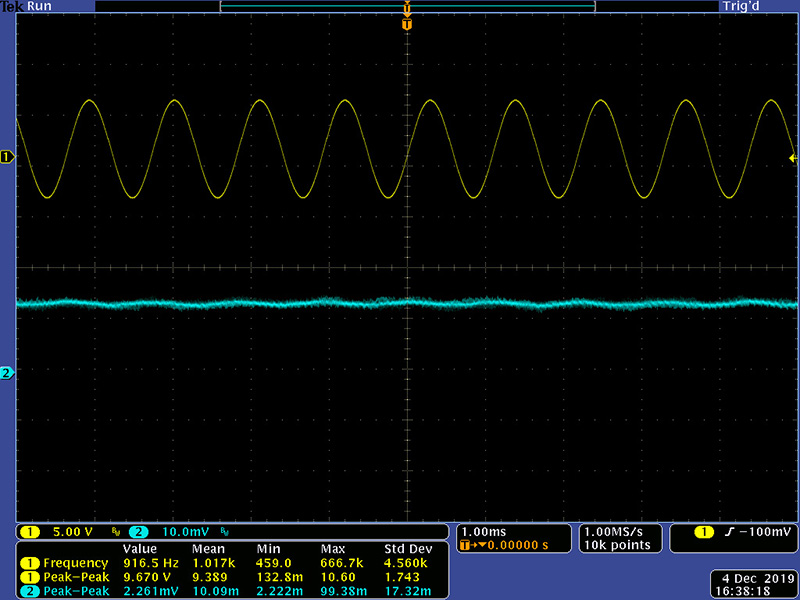The image size is (800, 600).
Task: Click the Trig'd trigger status label
Action: point(741,7)
